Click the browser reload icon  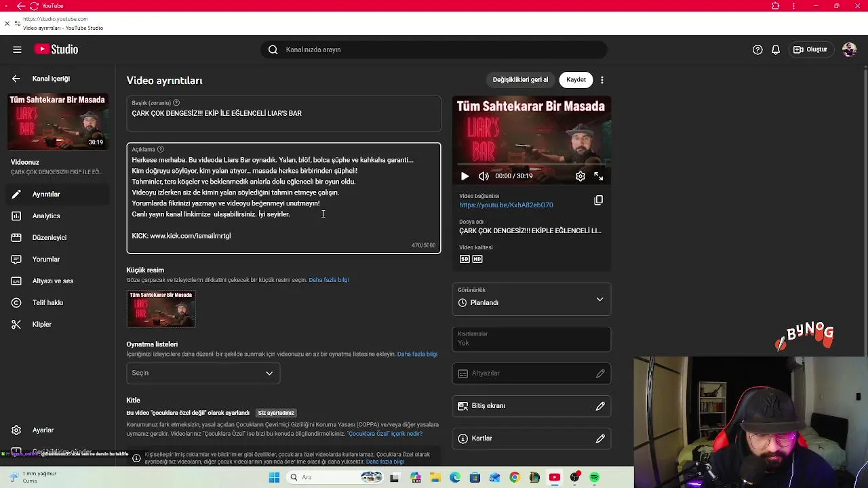(35, 6)
